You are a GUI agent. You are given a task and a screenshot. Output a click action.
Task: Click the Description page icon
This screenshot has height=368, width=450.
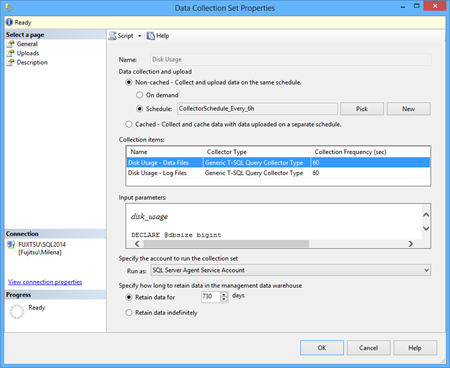coord(11,62)
